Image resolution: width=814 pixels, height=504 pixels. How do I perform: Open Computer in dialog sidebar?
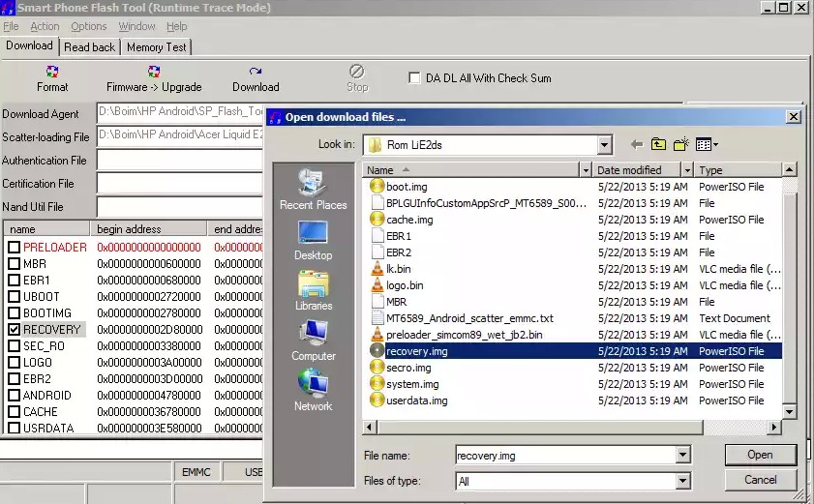click(313, 341)
